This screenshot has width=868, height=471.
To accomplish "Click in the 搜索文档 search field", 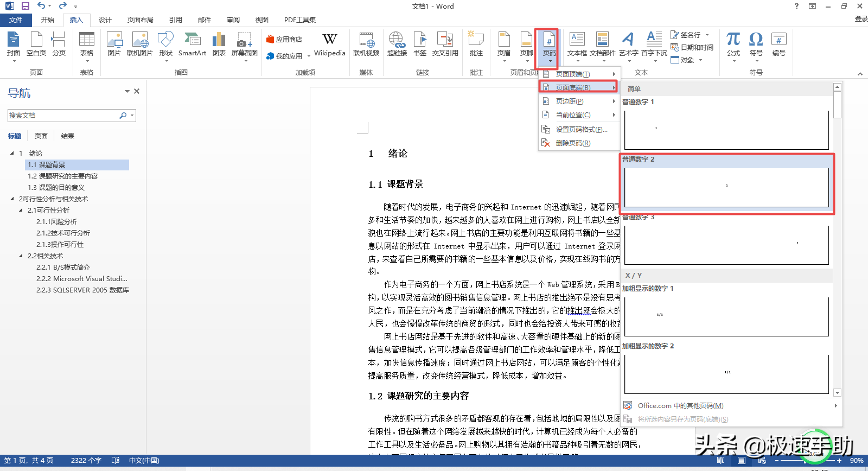I will 62,116.
